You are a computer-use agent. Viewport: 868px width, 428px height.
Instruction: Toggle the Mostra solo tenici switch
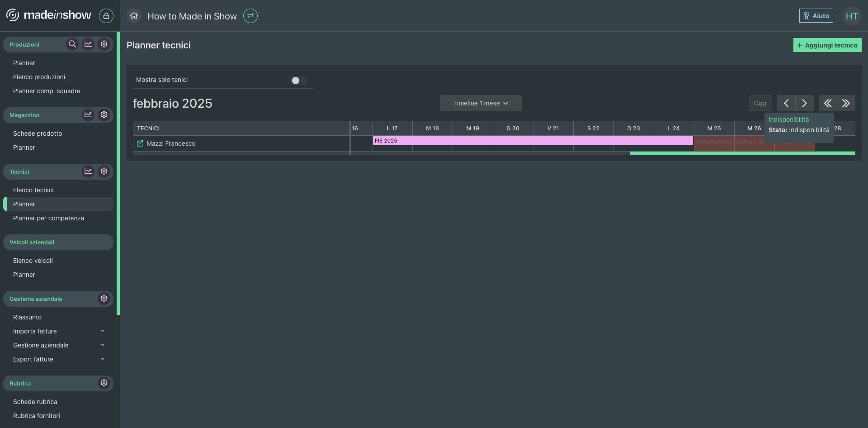point(298,81)
